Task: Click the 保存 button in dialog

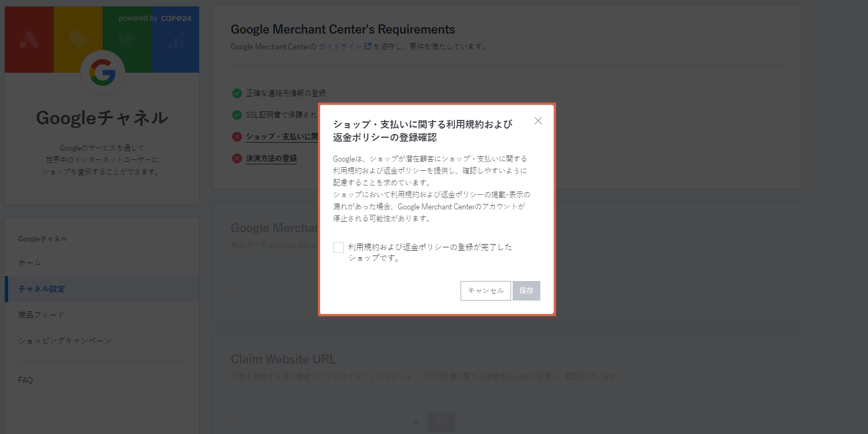Action: pyautogui.click(x=526, y=291)
